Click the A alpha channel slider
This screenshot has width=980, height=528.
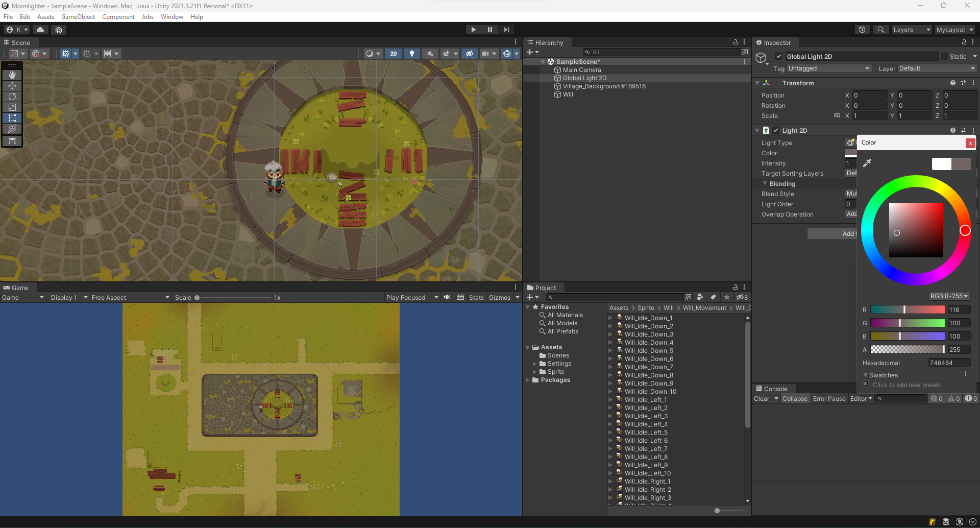(908, 349)
